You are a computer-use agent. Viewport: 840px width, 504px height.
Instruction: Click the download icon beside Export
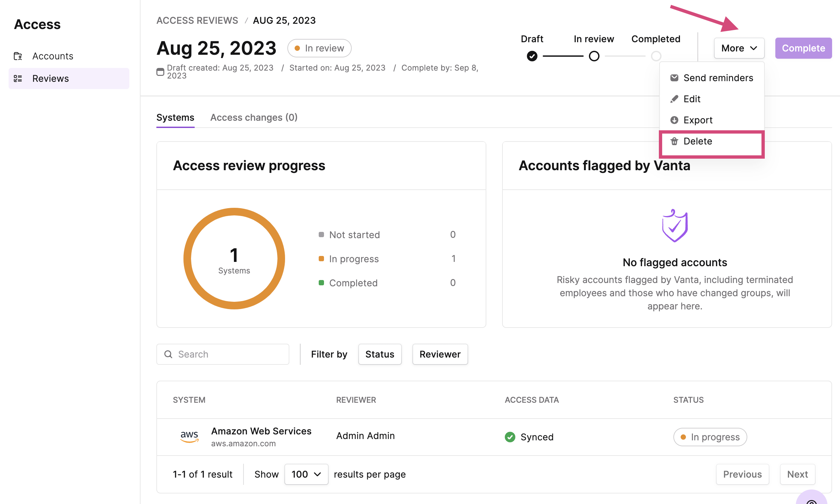click(674, 120)
